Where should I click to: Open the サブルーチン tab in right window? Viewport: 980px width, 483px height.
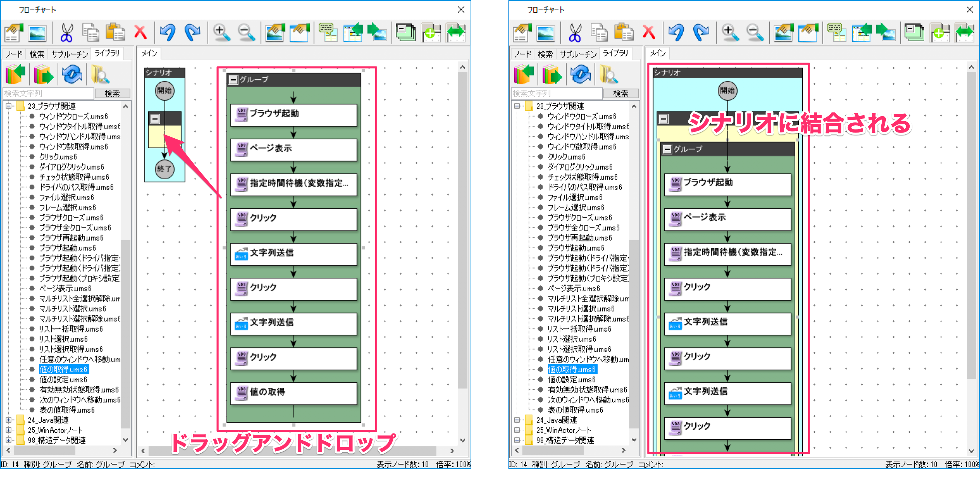(578, 54)
